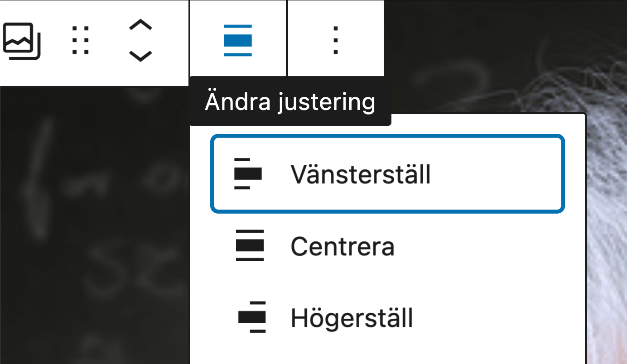Click the Vänsterställ alignment icon

247,173
